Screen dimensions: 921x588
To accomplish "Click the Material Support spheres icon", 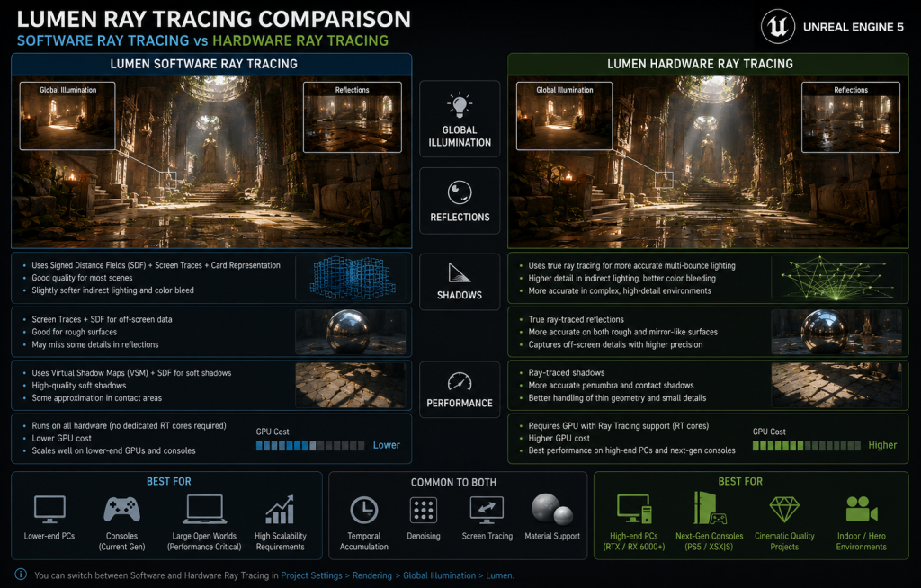I will coord(552,509).
